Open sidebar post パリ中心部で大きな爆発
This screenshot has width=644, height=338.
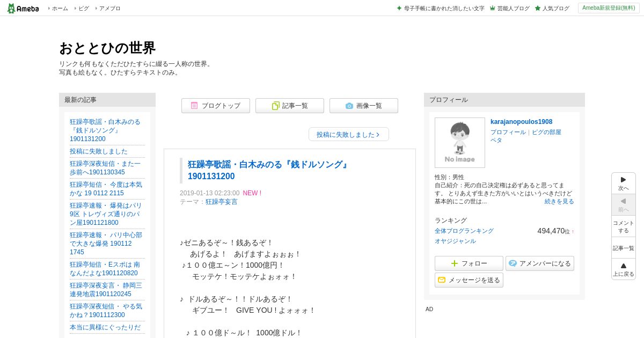(x=106, y=244)
